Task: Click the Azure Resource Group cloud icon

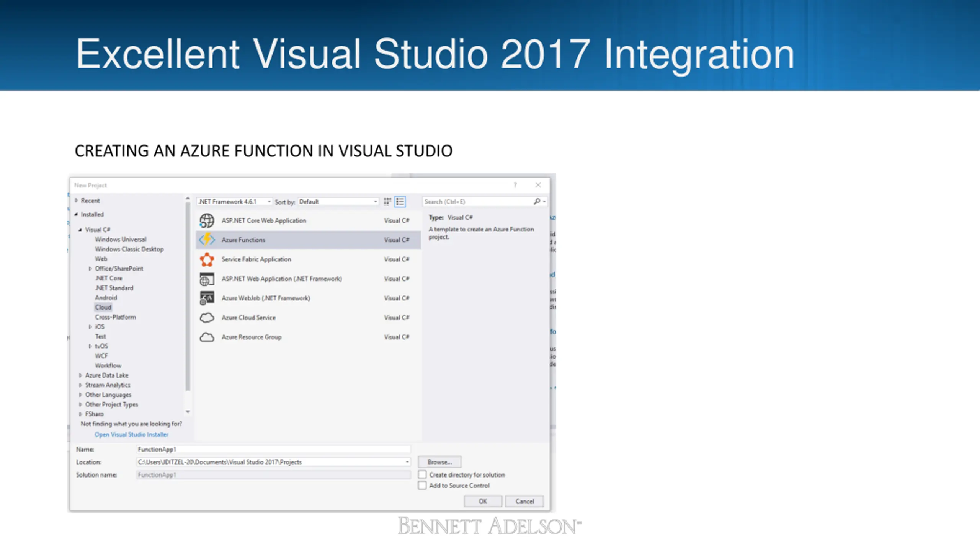Action: (207, 337)
